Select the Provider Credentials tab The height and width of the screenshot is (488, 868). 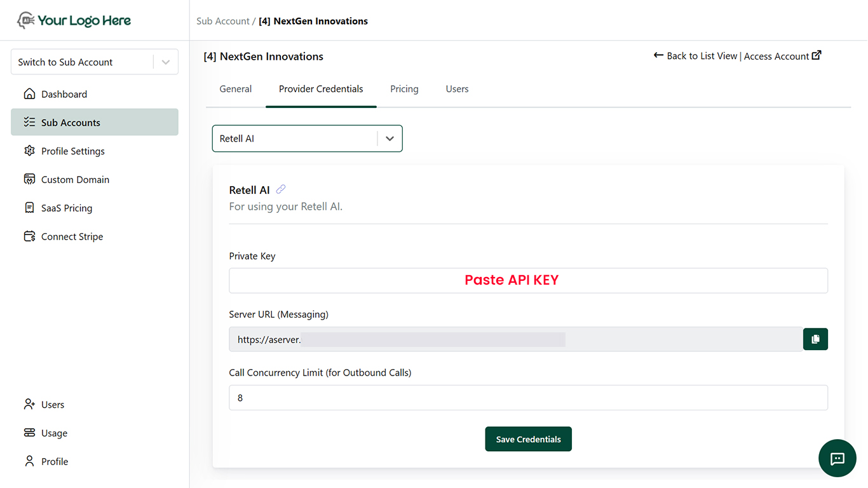tap(321, 89)
